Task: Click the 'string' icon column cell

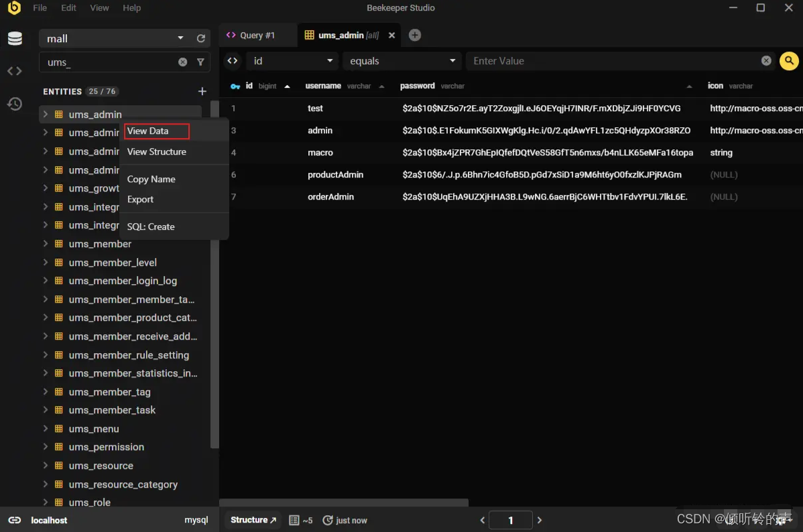Action: pyautogui.click(x=721, y=153)
